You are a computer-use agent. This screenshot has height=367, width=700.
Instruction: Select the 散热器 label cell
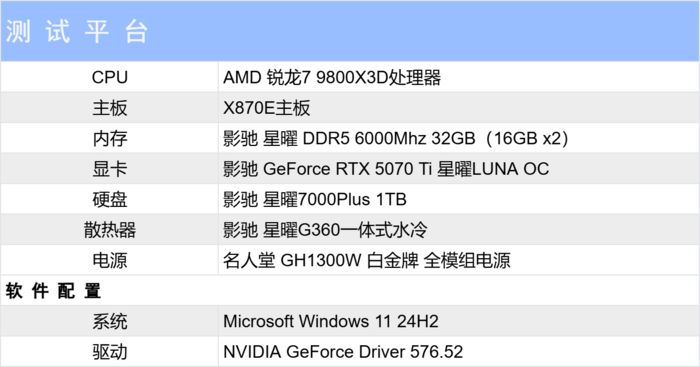(109, 229)
